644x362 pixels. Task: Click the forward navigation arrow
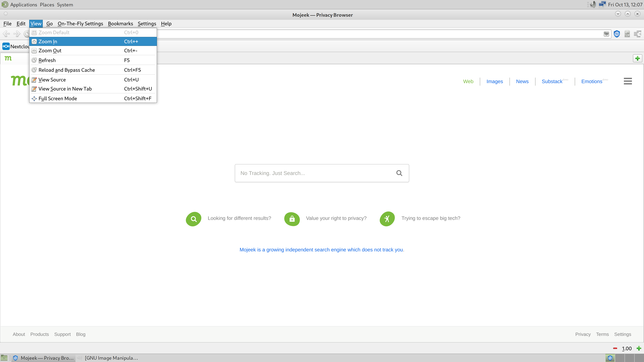[x=17, y=34]
